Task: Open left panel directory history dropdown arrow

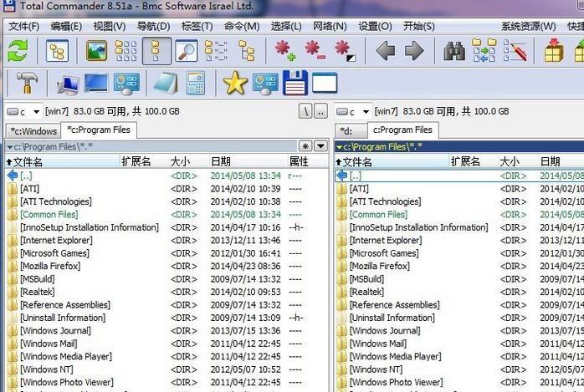Action: click(320, 146)
